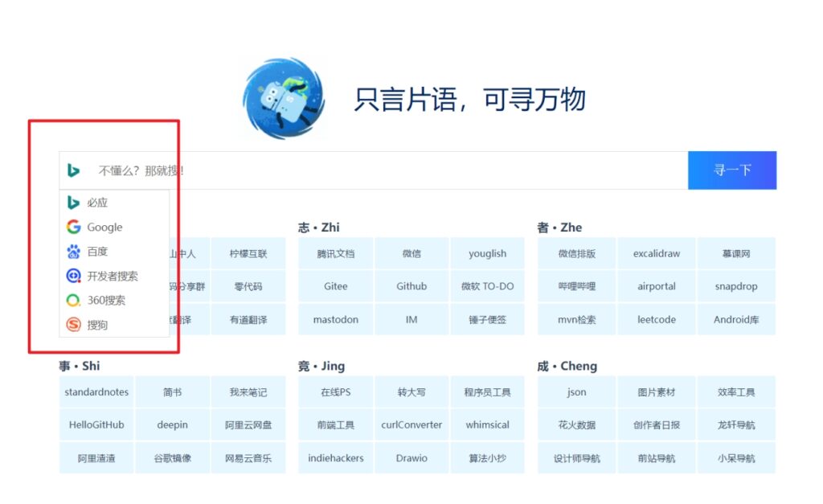
Task: Open the 柠檬互联 link
Action: pyautogui.click(x=248, y=253)
